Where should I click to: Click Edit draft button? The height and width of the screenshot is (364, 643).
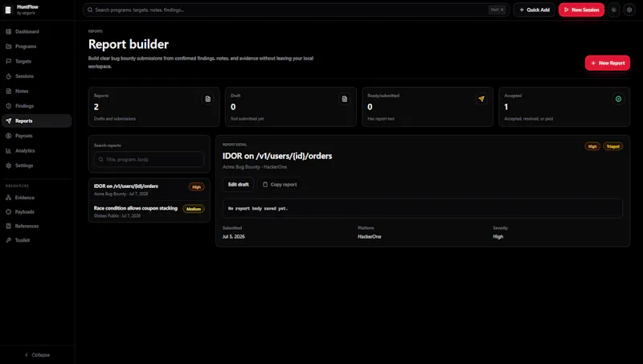[238, 185]
